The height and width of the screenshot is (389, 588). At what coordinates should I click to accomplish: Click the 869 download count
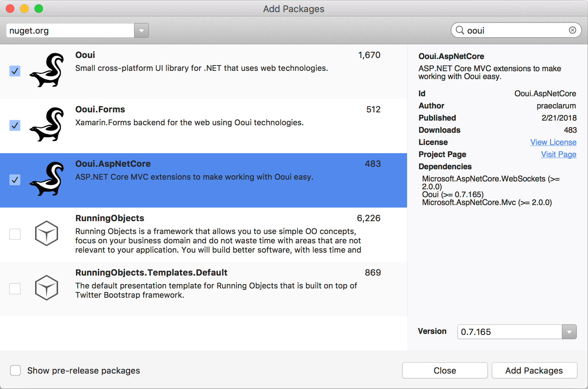pyautogui.click(x=373, y=272)
